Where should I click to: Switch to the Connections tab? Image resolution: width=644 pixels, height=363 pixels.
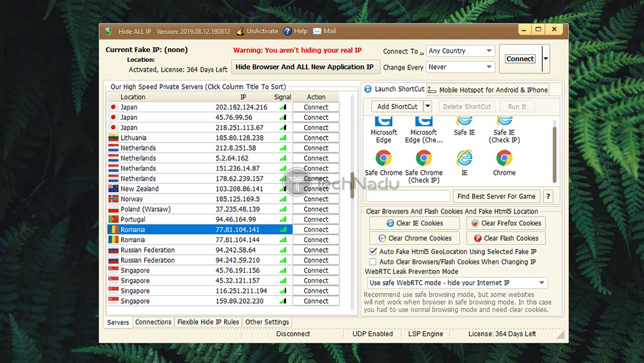(153, 322)
